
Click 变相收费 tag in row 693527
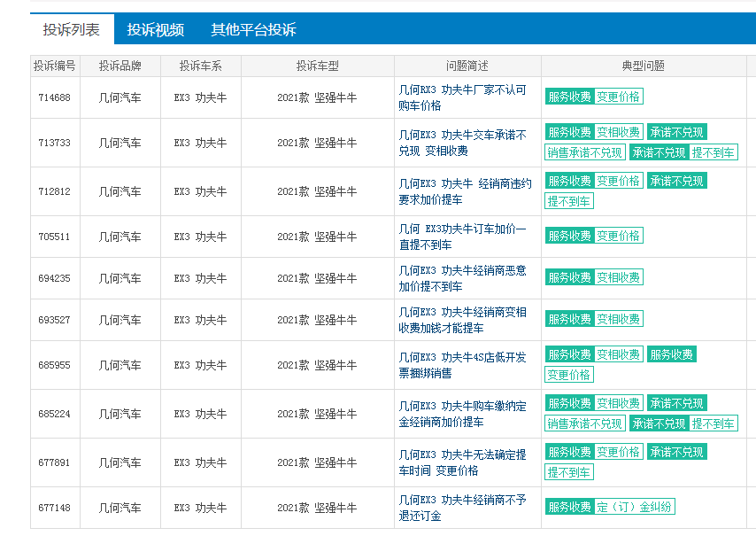619,319
